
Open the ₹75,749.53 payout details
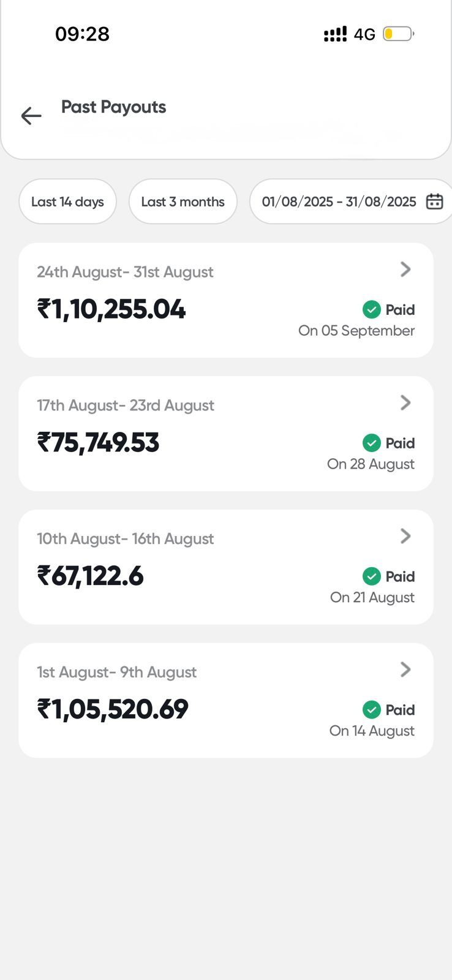point(98,443)
